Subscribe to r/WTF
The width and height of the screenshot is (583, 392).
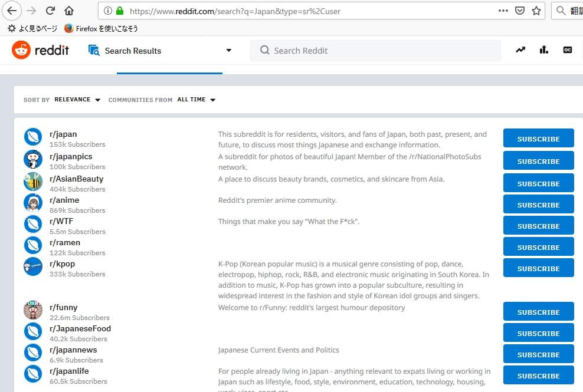(538, 225)
